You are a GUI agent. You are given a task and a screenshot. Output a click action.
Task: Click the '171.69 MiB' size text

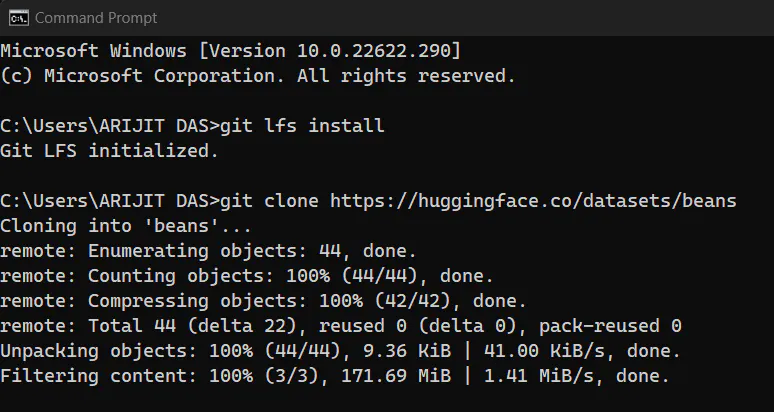(x=396, y=376)
